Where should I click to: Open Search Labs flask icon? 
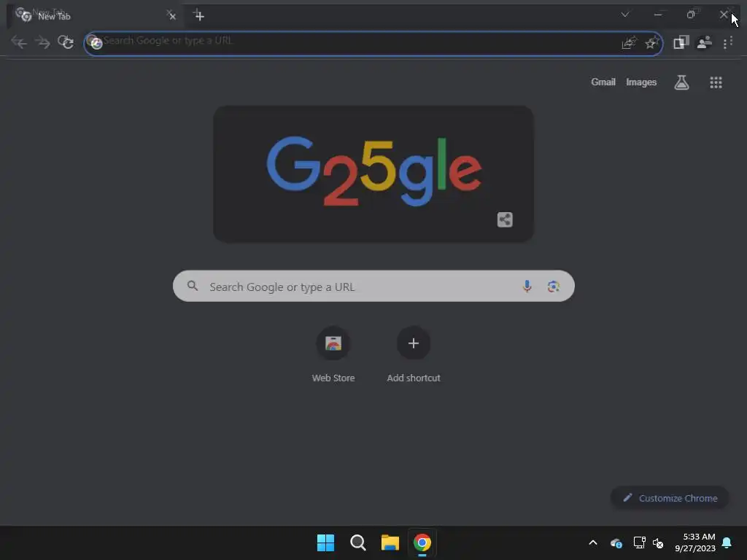(x=682, y=82)
